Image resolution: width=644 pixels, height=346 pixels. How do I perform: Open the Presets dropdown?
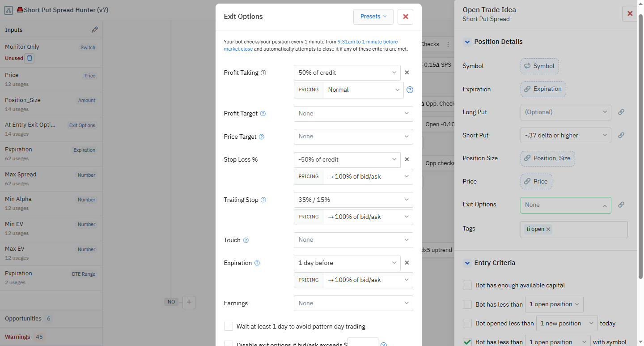pos(373,17)
